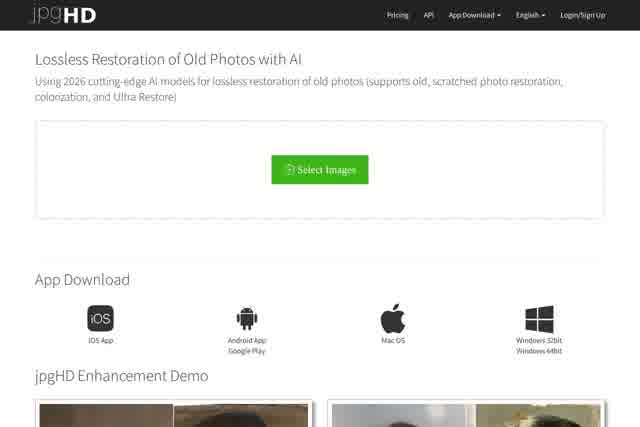The height and width of the screenshot is (427, 640).
Task: Click the Apple Mac OS icon
Action: point(393,318)
